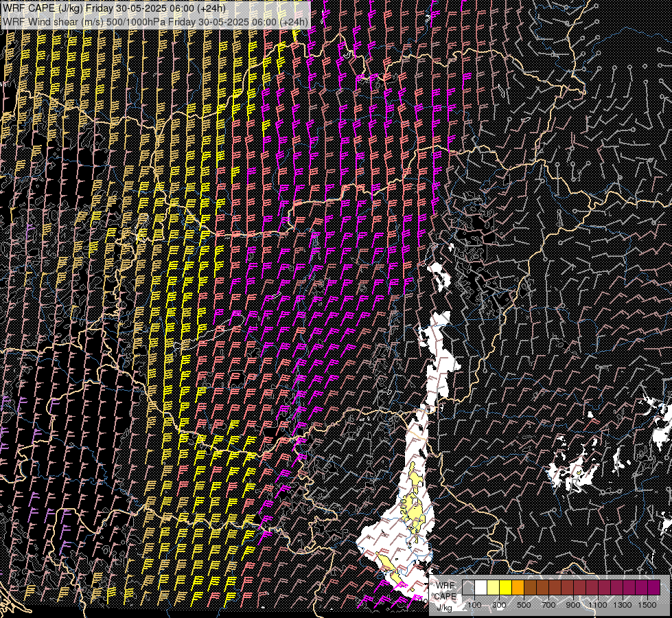Click the J/kg unit label in legend
672x618 pixels.
(x=445, y=608)
